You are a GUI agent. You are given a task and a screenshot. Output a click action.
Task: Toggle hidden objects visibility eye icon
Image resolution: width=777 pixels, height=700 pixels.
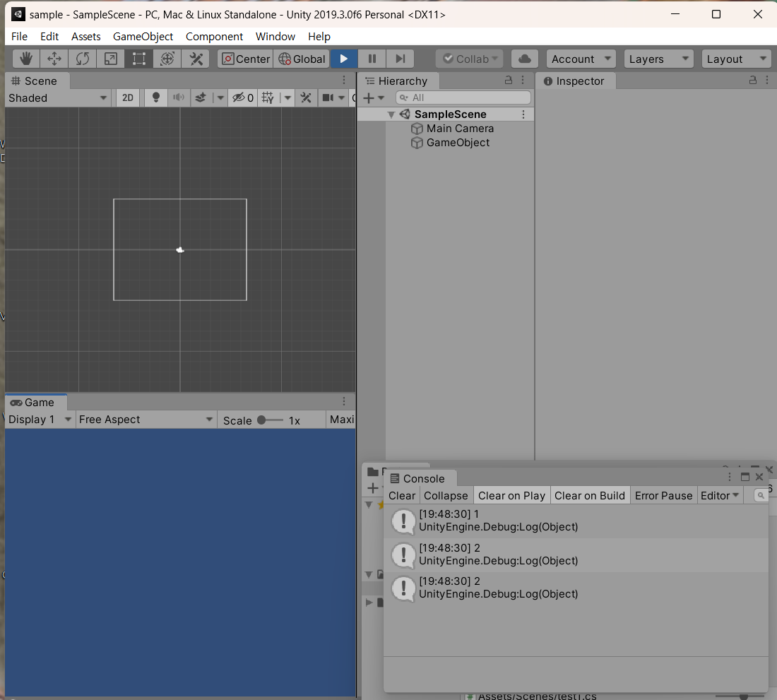[243, 97]
